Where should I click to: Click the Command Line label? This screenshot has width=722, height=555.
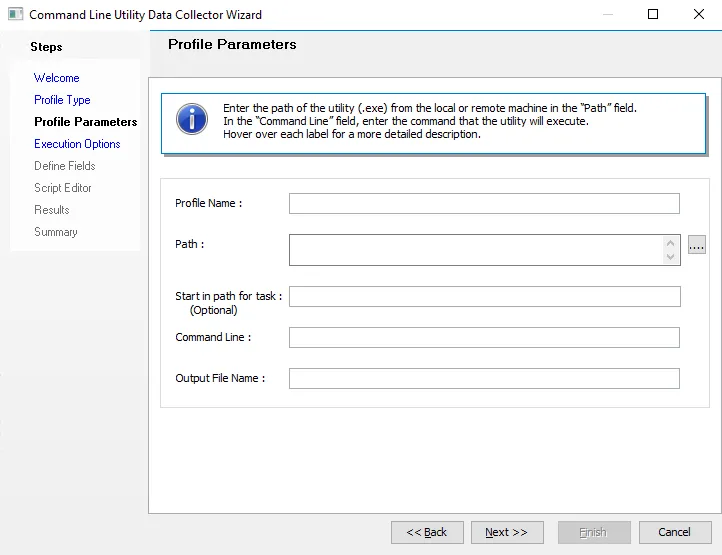(x=213, y=337)
